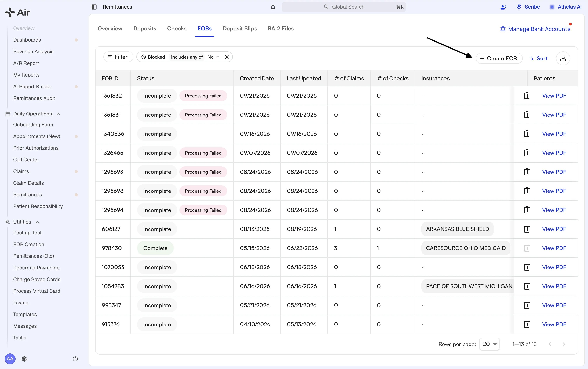This screenshot has height=369, width=588.
Task: Click the ARKANSAS BLUE SHIELD insurance chip
Action: click(457, 229)
